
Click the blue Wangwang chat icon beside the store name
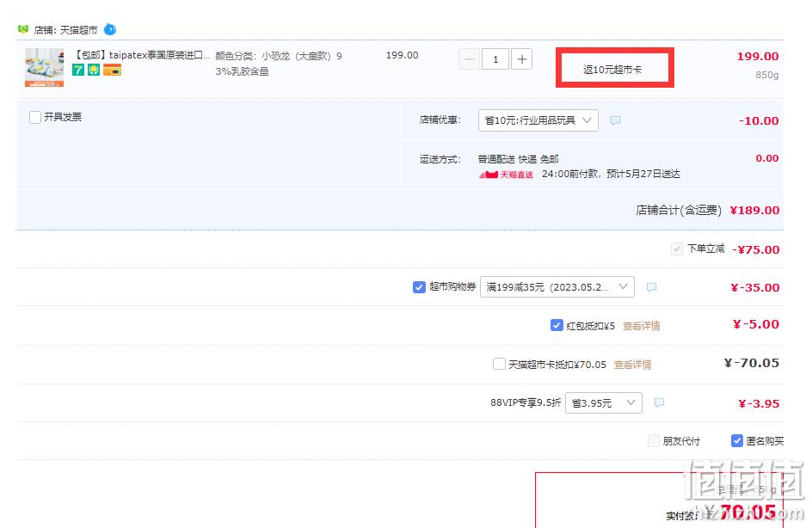110,29
